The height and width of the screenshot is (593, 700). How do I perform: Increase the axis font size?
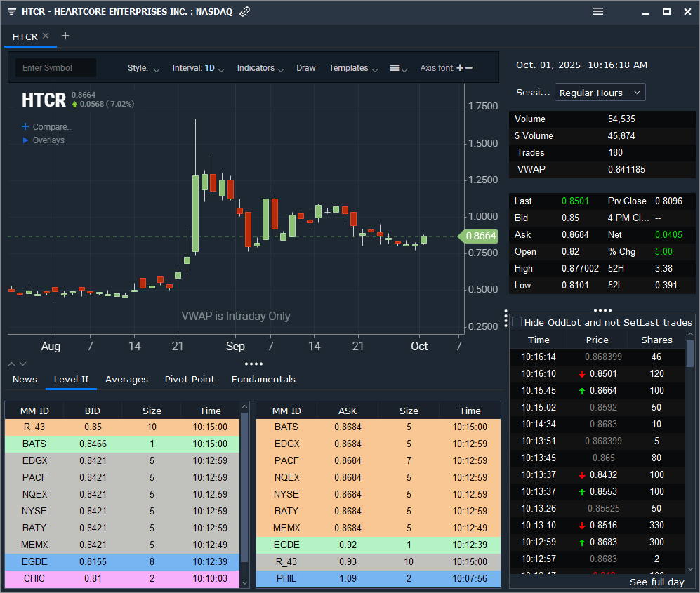[x=460, y=68]
